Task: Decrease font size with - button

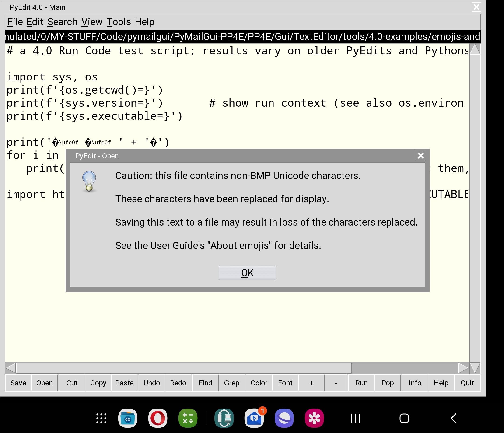Action: click(x=336, y=383)
